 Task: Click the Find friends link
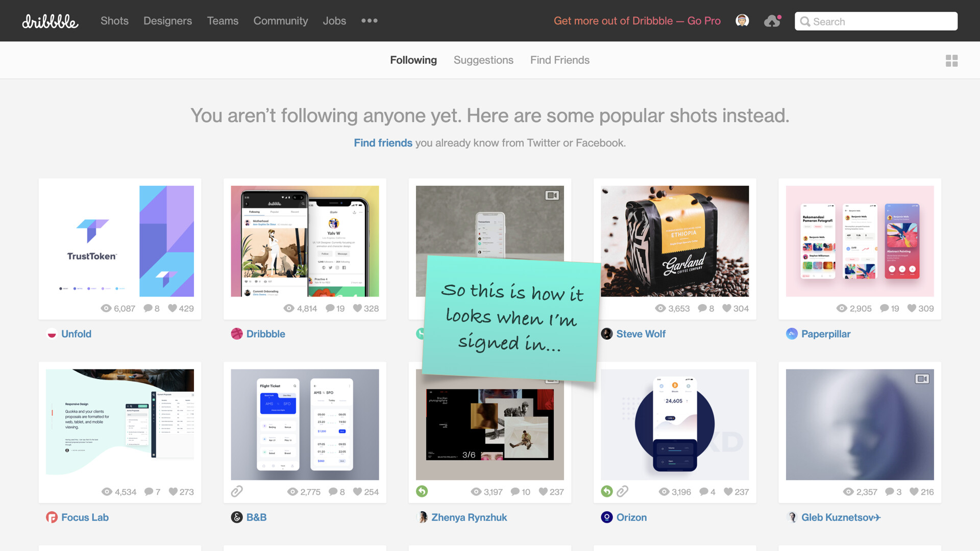click(383, 143)
